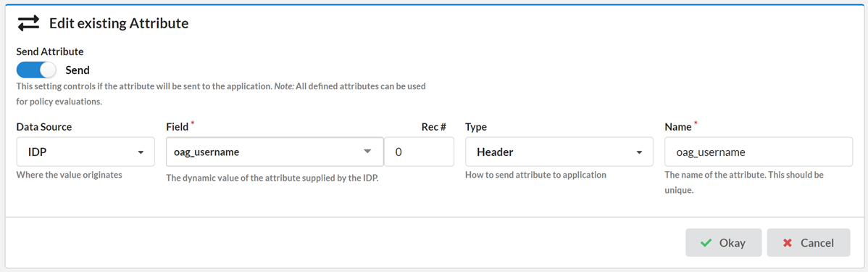Click the swap arrows icon beside the title
The width and height of the screenshot is (868, 272).
point(28,23)
